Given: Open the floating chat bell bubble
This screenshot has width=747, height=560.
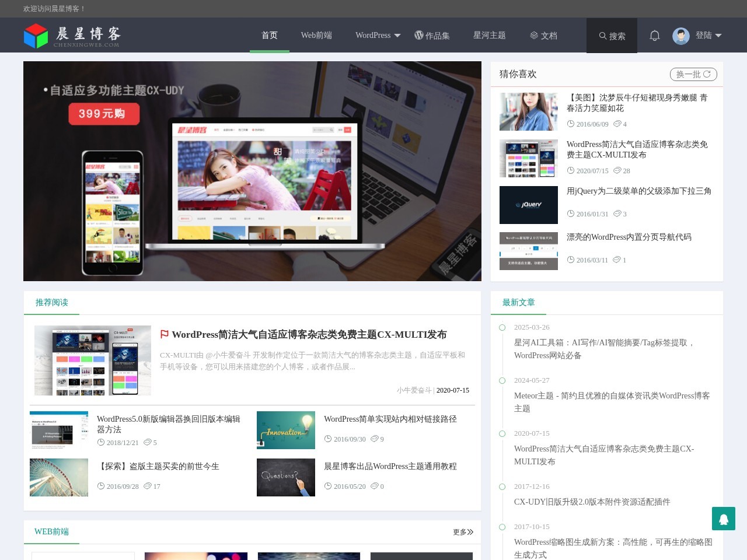Looking at the screenshot, I should click(724, 519).
